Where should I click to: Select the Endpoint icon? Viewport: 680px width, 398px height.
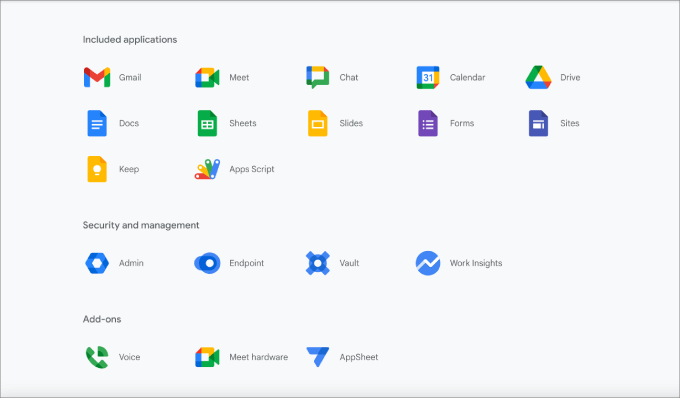point(207,263)
